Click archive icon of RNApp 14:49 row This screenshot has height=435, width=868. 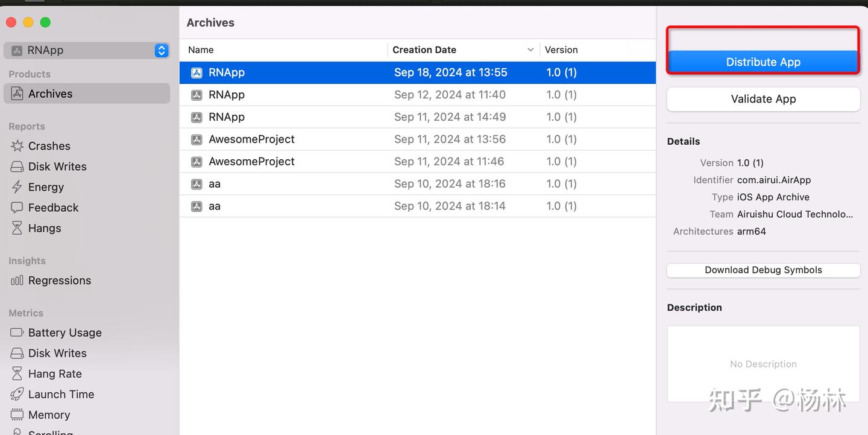point(197,118)
